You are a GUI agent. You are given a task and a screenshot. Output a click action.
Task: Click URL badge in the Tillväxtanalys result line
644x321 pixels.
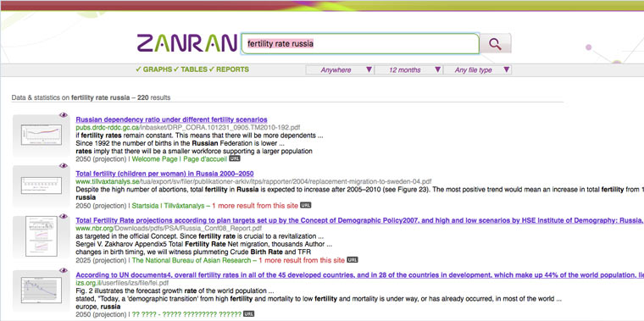coord(306,205)
